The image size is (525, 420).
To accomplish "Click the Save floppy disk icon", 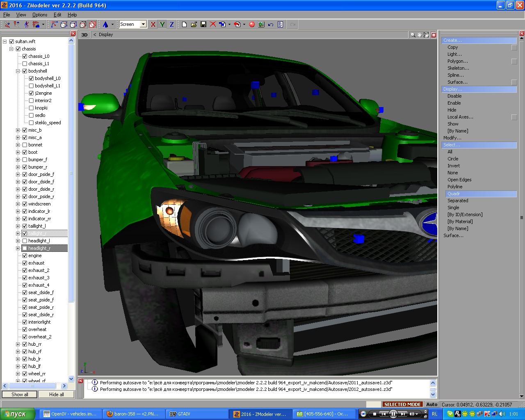I will click(203, 25).
